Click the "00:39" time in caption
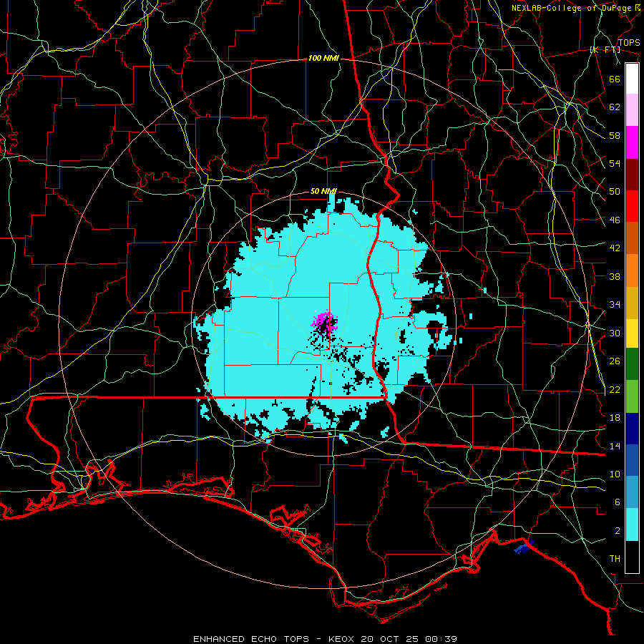644x644 pixels. 442,639
